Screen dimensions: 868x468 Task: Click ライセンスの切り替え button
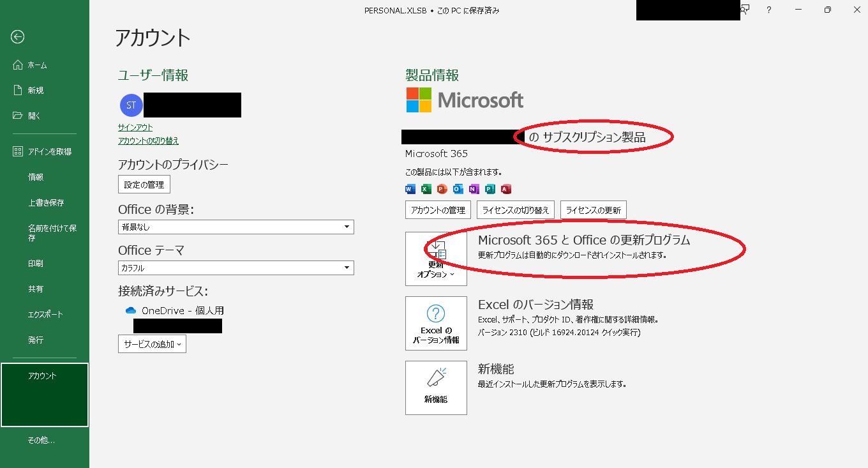tap(516, 210)
